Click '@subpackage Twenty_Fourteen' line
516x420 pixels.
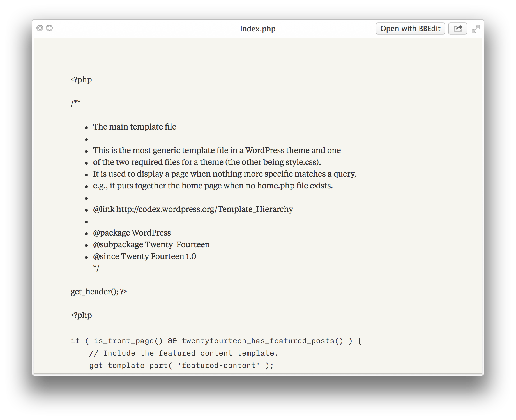pyautogui.click(x=151, y=244)
